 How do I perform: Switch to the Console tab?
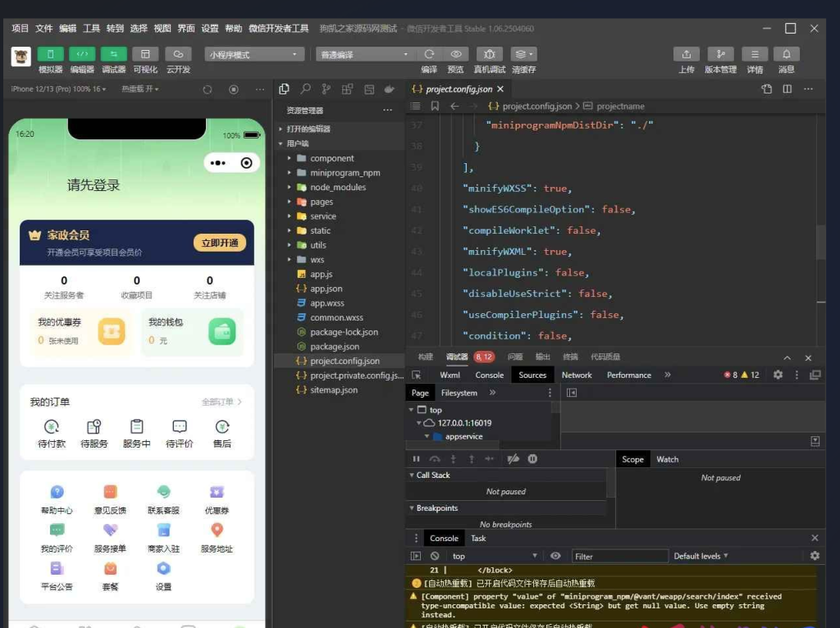(489, 375)
